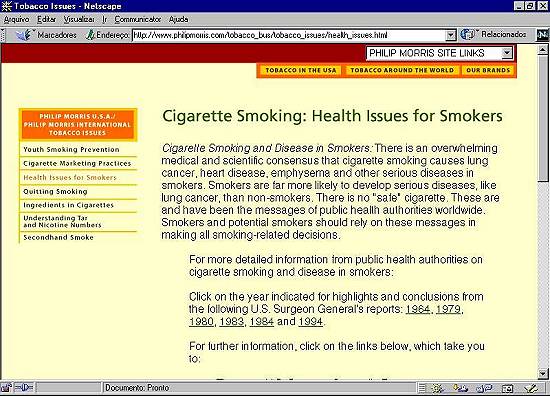Open the Philip Morris Site Links dropdown
The width and height of the screenshot is (550, 396).
pos(439,53)
